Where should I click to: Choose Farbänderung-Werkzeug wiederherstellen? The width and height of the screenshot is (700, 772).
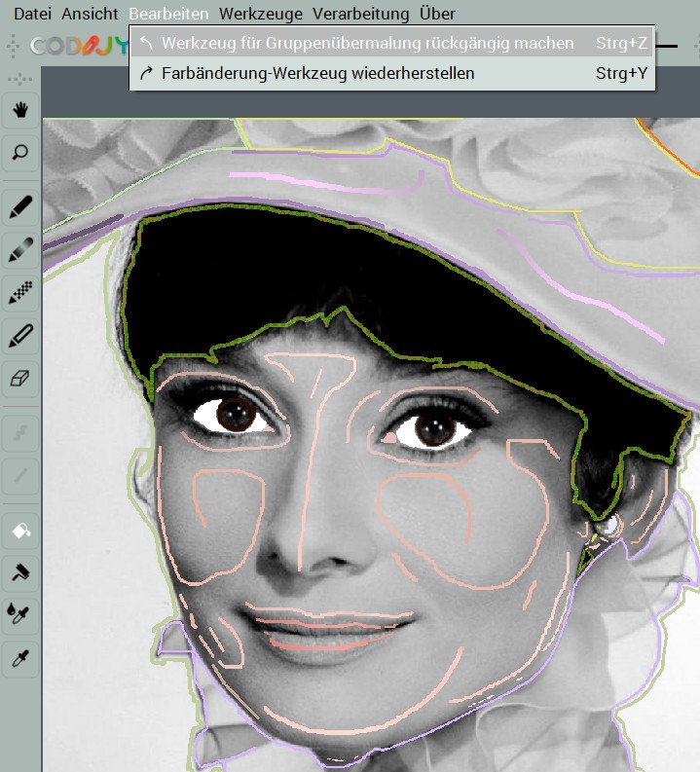(x=392, y=73)
